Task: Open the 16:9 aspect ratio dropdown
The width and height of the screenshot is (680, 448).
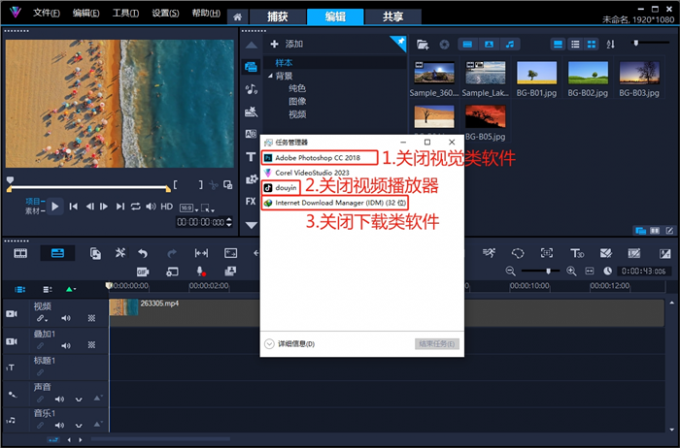Action: point(189,209)
